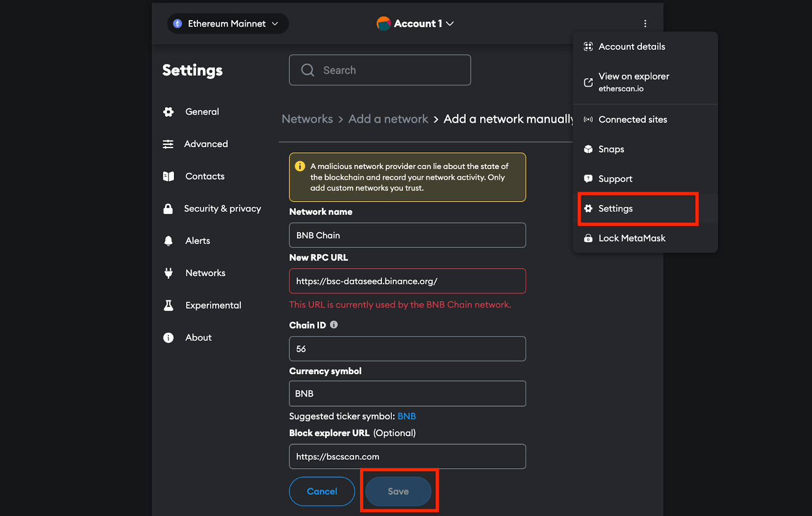This screenshot has height=516, width=812.
Task: Open the three-dot account options menu
Action: click(x=645, y=23)
